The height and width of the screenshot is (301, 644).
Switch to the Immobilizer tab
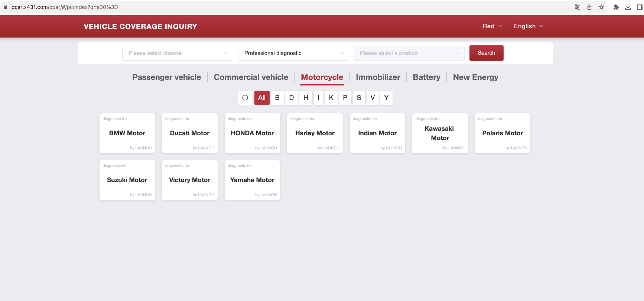pyautogui.click(x=378, y=77)
